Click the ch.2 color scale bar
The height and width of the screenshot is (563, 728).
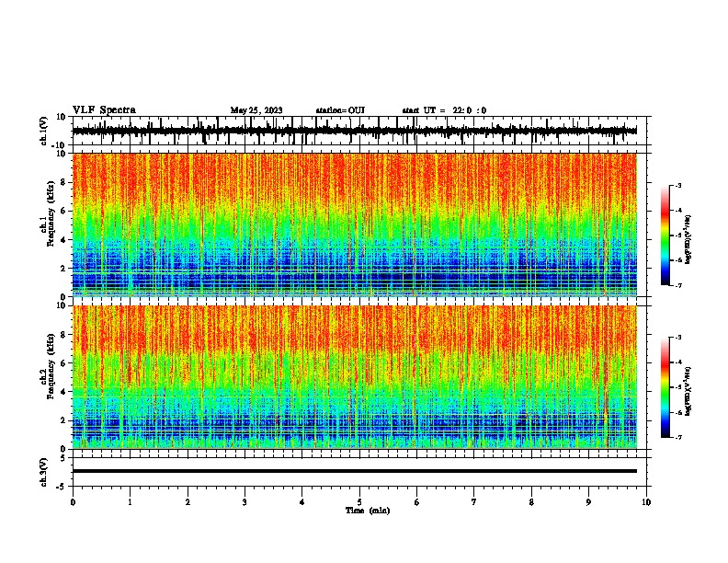click(665, 387)
